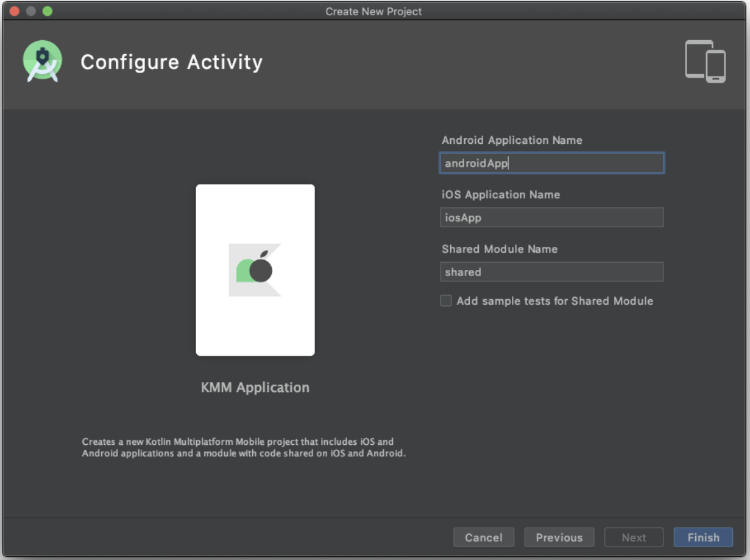This screenshot has height=560, width=750.
Task: Click the Android Application Name label
Action: click(x=512, y=140)
